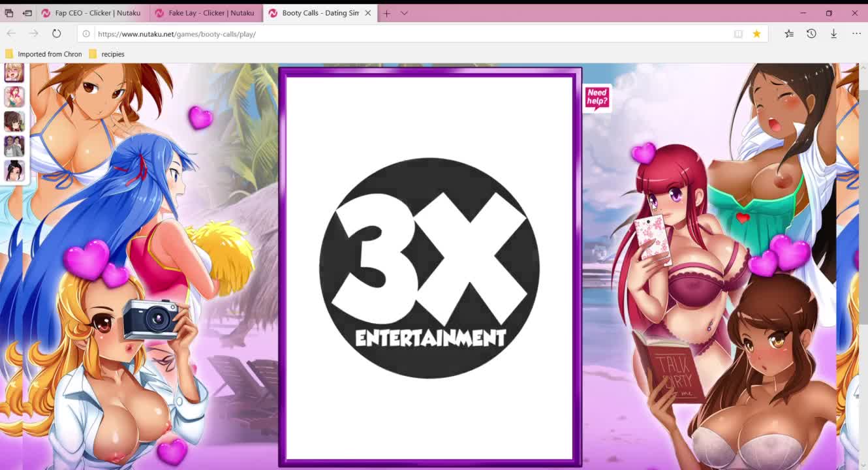
Task: Switch to the Fake Lay - Clicker tab
Action: tap(206, 13)
